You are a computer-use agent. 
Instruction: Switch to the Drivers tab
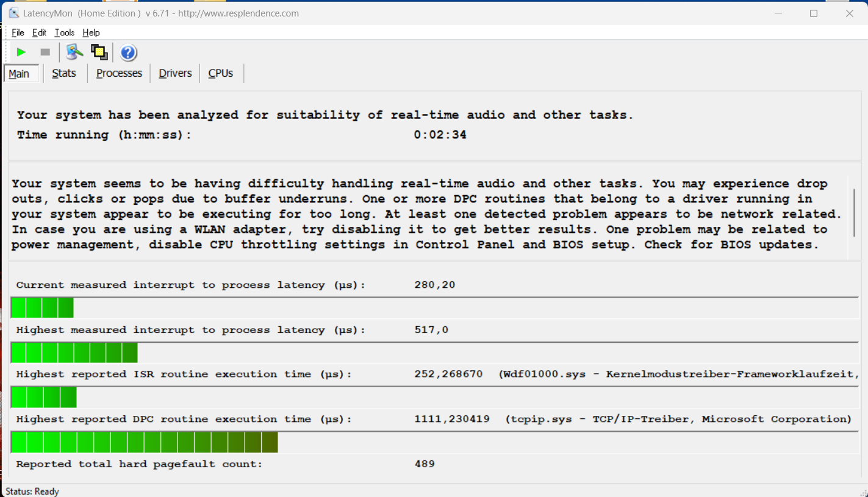click(x=175, y=73)
